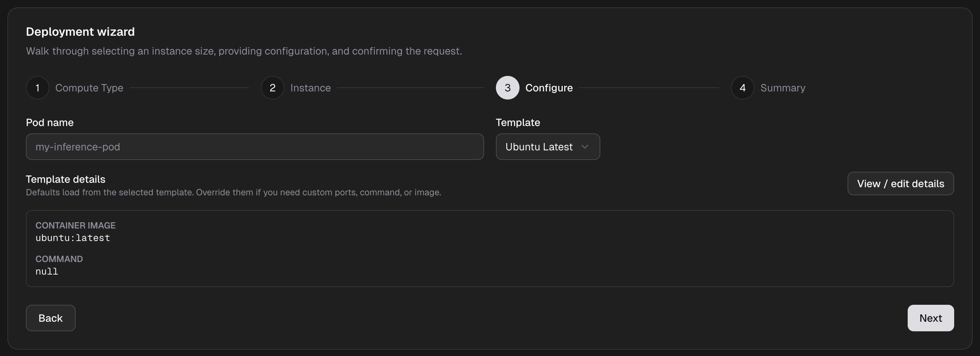Select the my-inference-pod placeholder field

click(254, 147)
